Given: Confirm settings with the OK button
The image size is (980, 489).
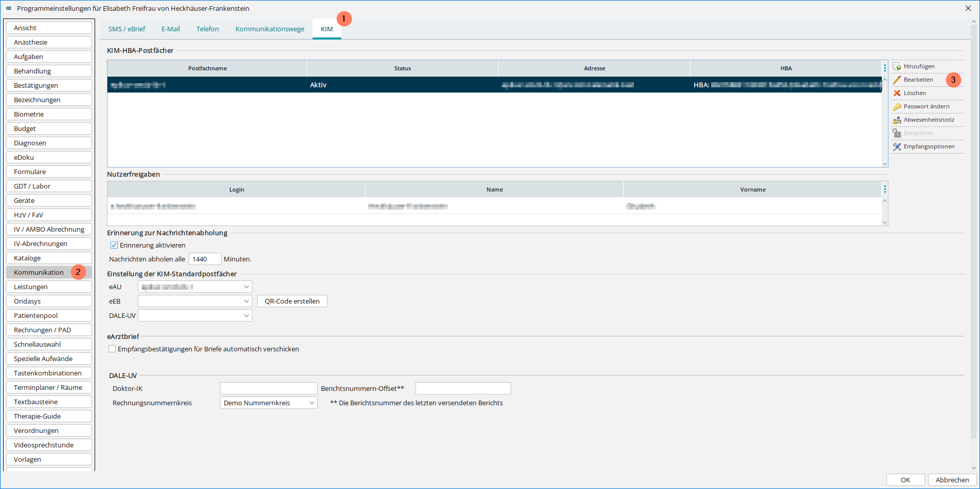Looking at the screenshot, I should pyautogui.click(x=905, y=480).
